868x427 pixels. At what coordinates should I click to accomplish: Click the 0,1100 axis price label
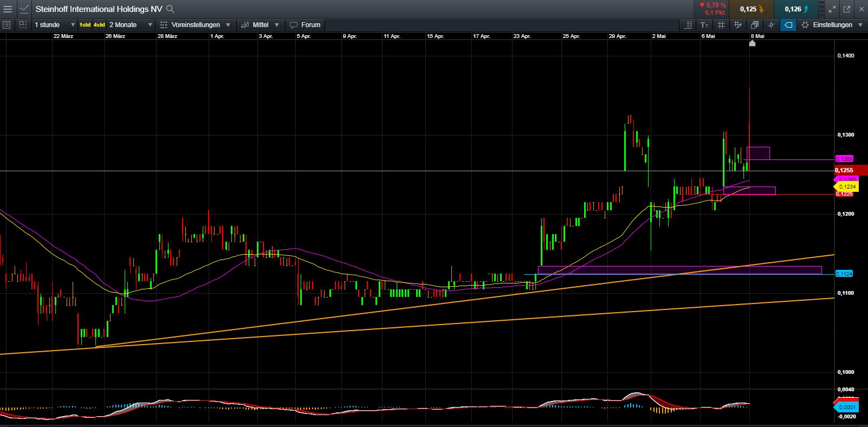pyautogui.click(x=845, y=293)
